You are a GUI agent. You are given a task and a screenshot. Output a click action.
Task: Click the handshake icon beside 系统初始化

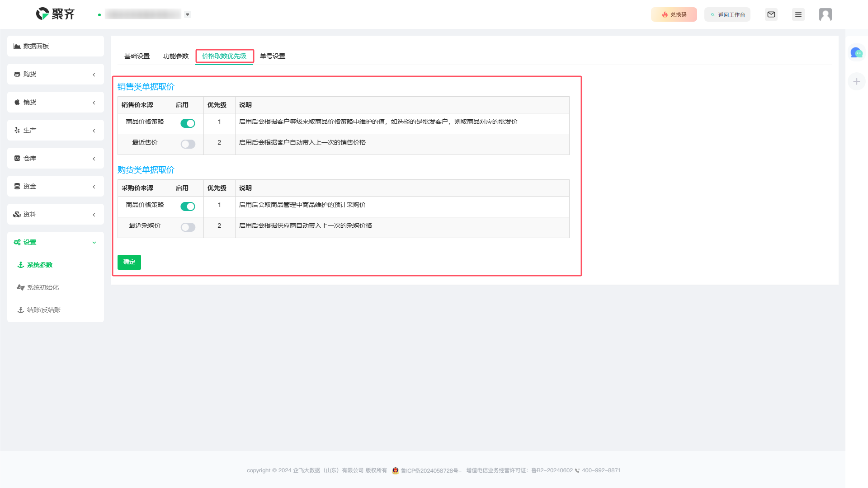[21, 287]
